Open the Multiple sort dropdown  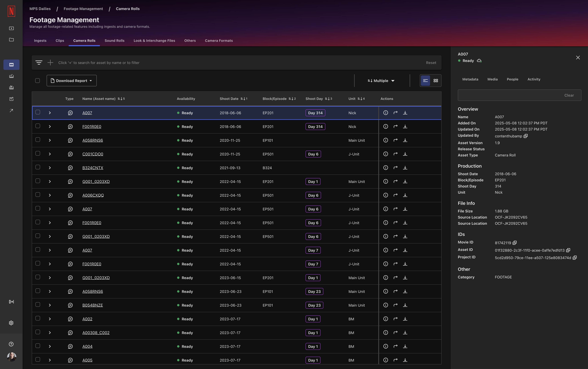click(x=380, y=81)
